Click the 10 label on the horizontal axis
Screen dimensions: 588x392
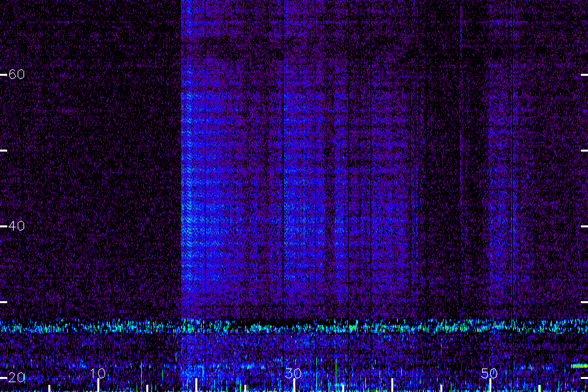pos(98,373)
